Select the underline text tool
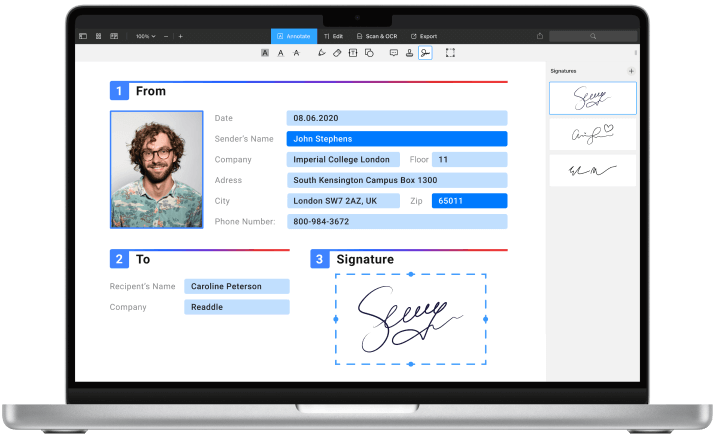This screenshot has width=715, height=438. [280, 52]
